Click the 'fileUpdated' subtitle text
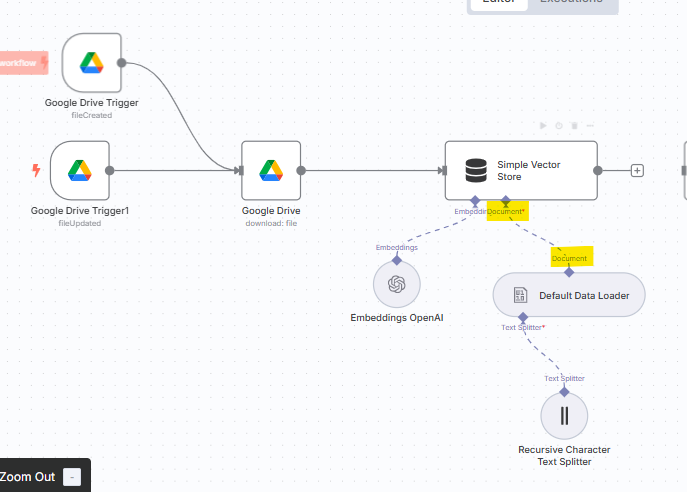The height and width of the screenshot is (492, 687). click(x=80, y=223)
